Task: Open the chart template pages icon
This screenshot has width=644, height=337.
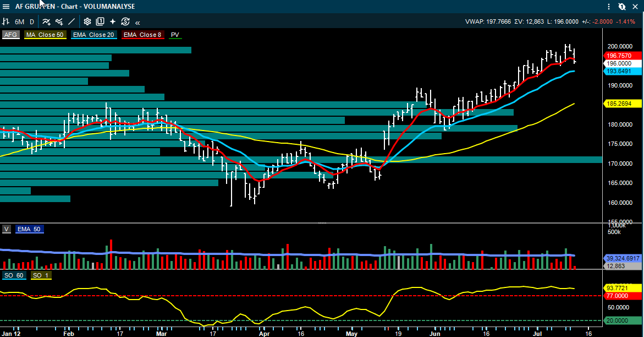Action: click(x=100, y=21)
